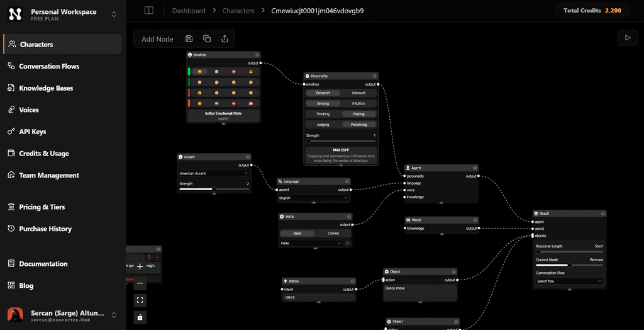The height and width of the screenshot is (330, 644).
Task: Collapse the Emotion node via bottom chevron
Action: click(x=223, y=123)
